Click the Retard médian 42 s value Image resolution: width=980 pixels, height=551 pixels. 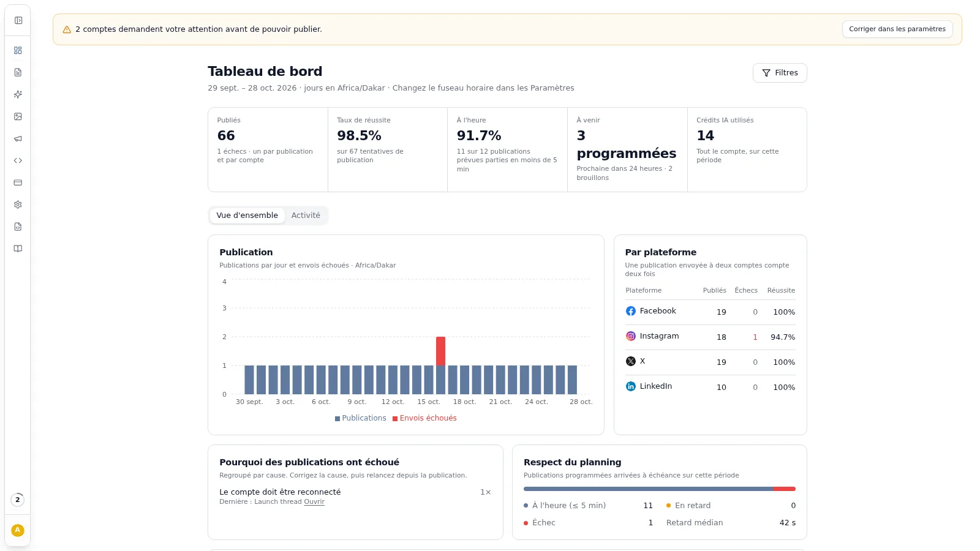click(x=788, y=523)
